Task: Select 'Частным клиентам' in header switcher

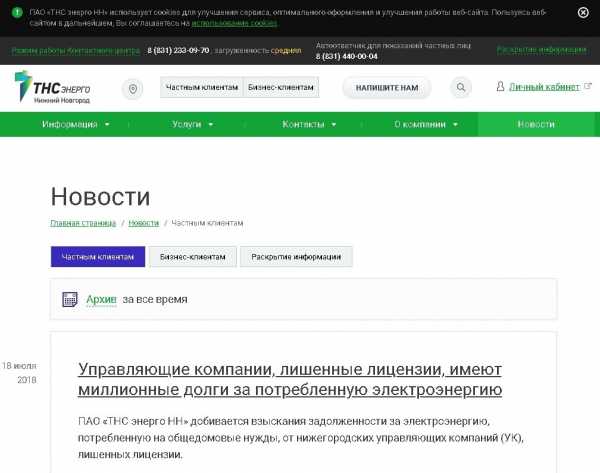Action: (x=201, y=88)
